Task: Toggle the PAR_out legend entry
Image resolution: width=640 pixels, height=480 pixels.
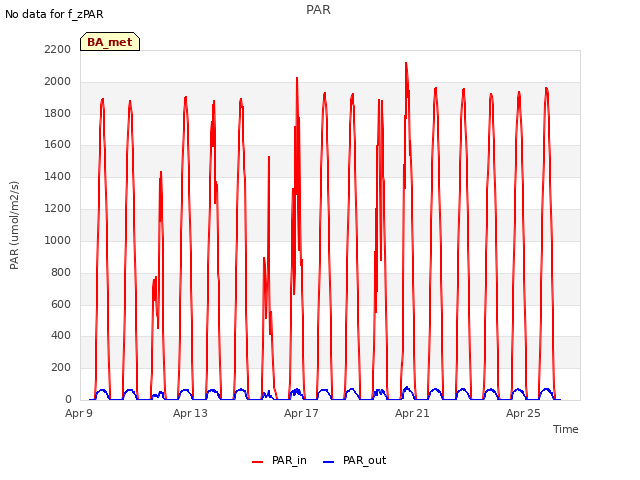Action: [354, 460]
